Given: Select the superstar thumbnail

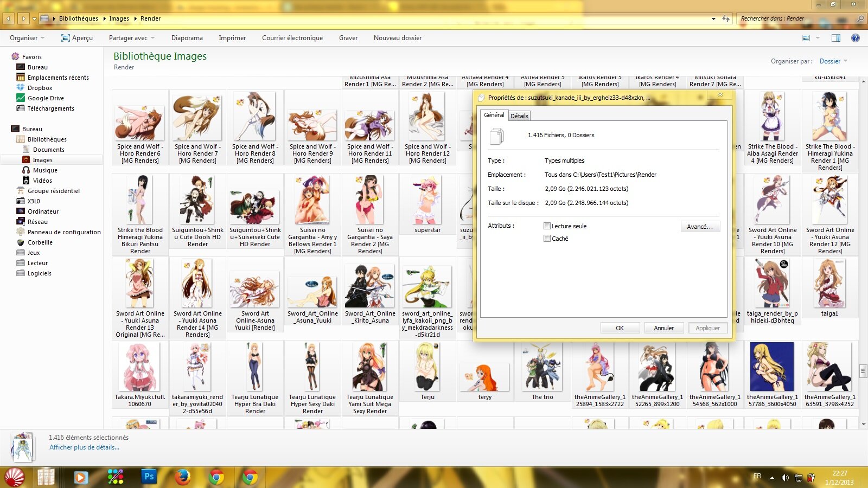Looking at the screenshot, I should click(x=427, y=205).
